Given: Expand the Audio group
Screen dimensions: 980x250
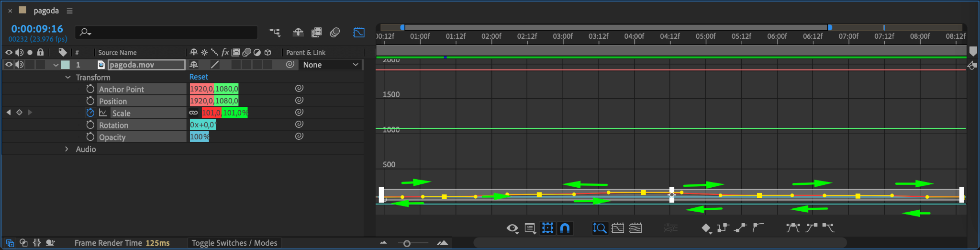Looking at the screenshot, I should point(67,149).
